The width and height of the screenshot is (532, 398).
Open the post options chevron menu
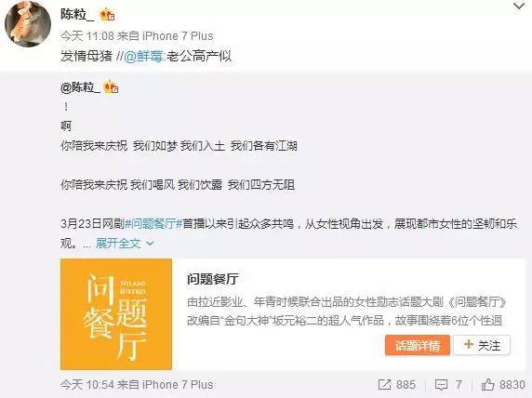(x=519, y=6)
